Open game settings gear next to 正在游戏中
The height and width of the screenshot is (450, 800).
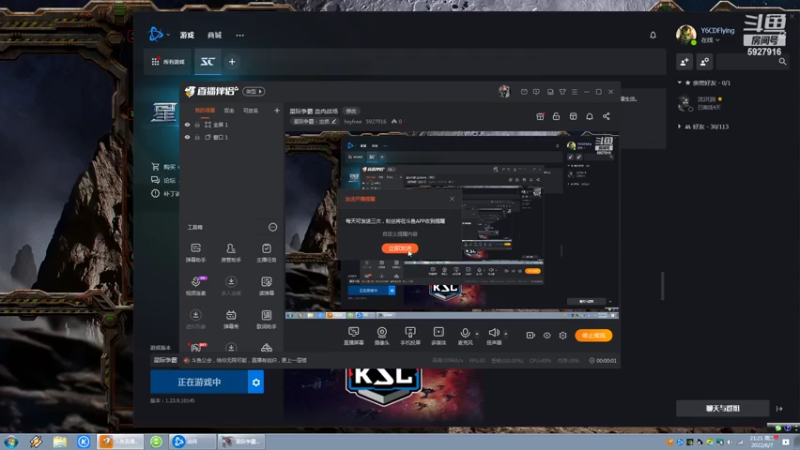(256, 382)
